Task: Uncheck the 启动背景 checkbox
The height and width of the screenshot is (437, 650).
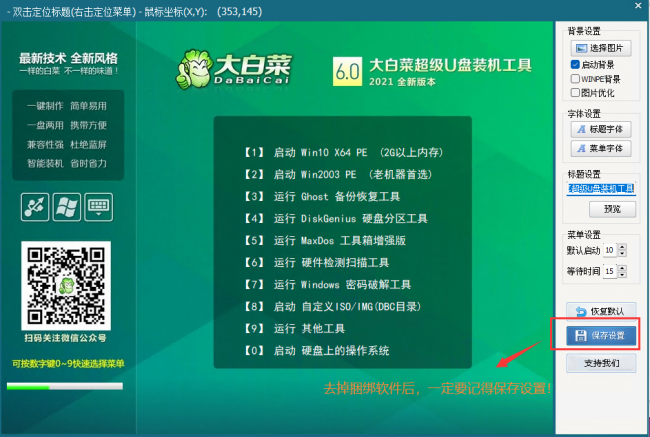Action: click(x=575, y=64)
